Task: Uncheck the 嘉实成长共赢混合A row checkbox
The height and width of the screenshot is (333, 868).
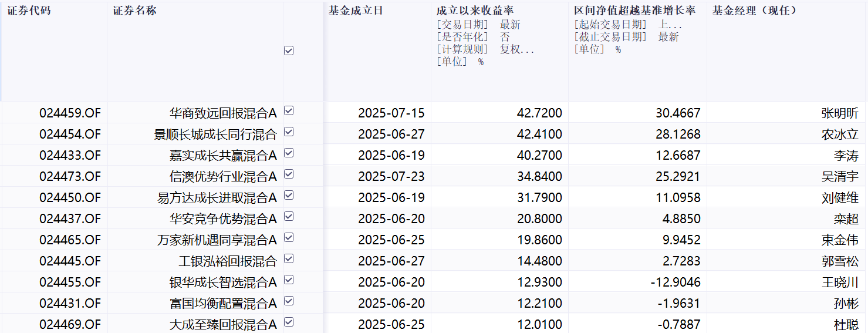Action: [x=289, y=153]
